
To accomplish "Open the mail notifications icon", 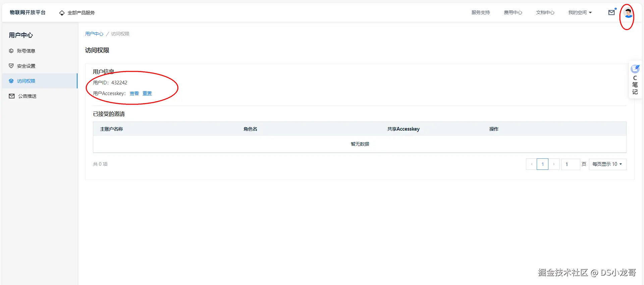I will tap(611, 12).
